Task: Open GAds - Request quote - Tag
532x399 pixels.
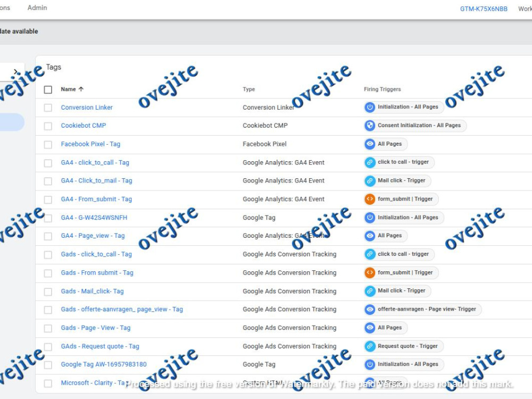Action: [100, 346]
